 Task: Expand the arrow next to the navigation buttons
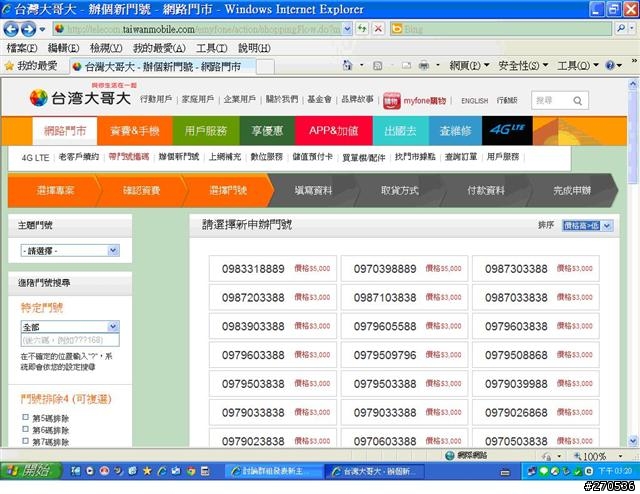[42, 29]
